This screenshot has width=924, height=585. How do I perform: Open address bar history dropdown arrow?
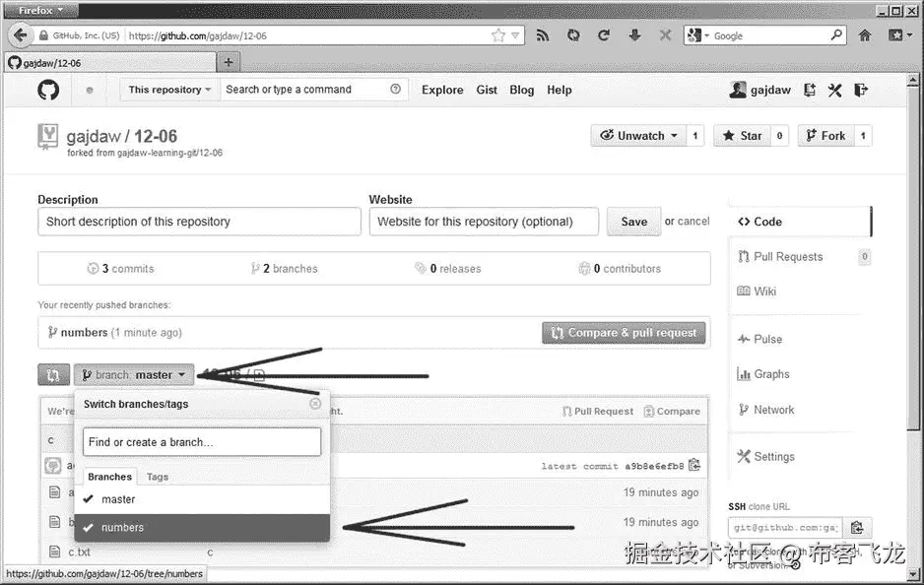[x=515, y=35]
